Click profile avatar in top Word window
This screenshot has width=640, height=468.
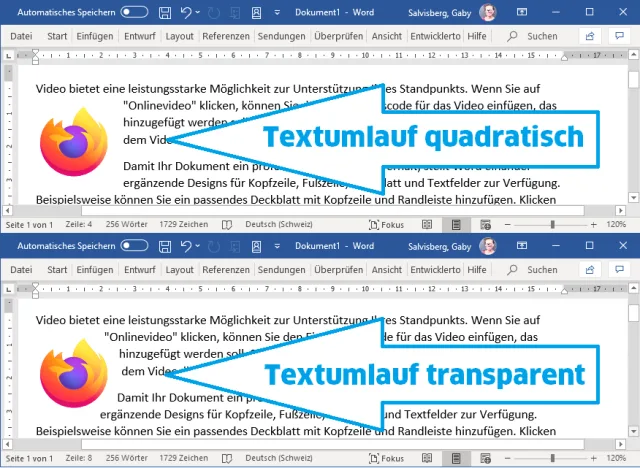tap(488, 13)
